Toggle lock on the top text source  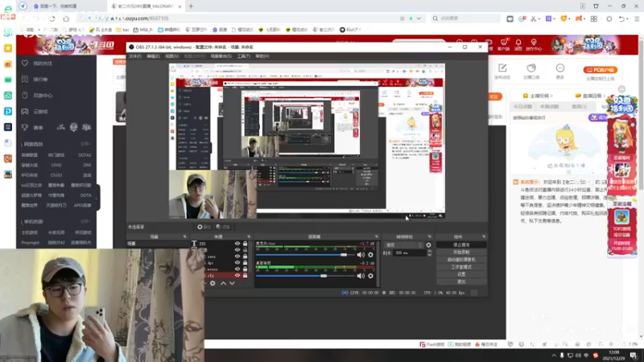[246, 244]
